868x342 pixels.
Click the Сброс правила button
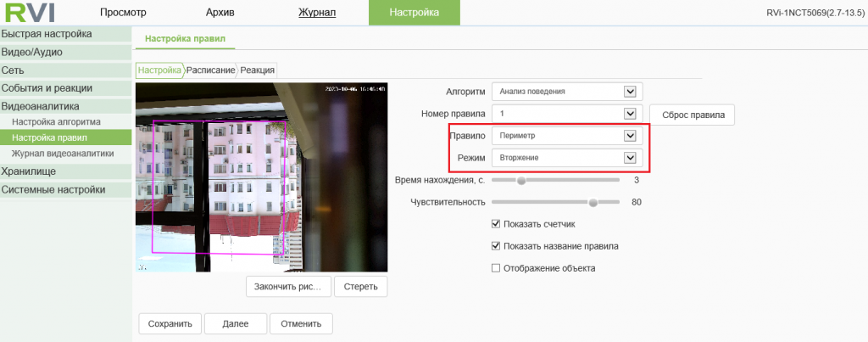coord(692,115)
